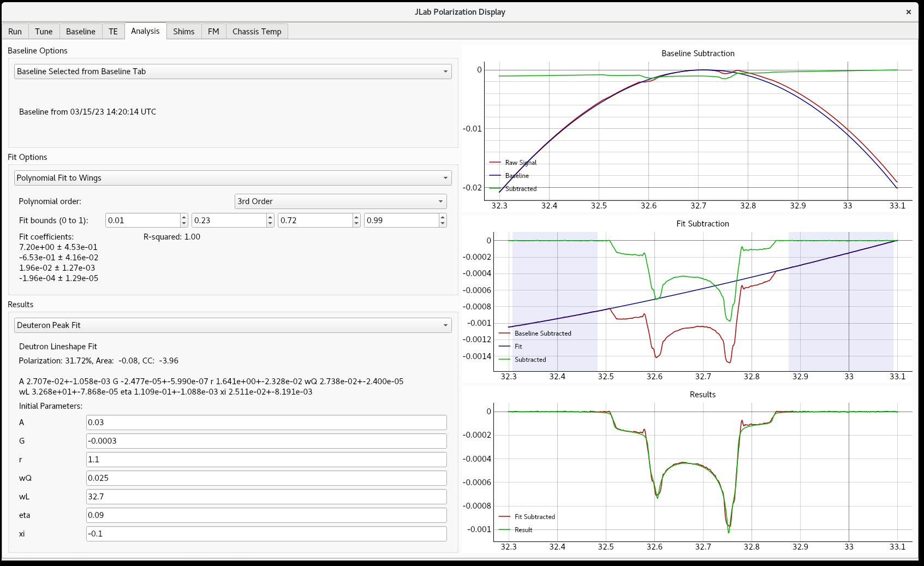Open the Tune tab
Image resolution: width=924 pixels, height=566 pixels.
(44, 32)
